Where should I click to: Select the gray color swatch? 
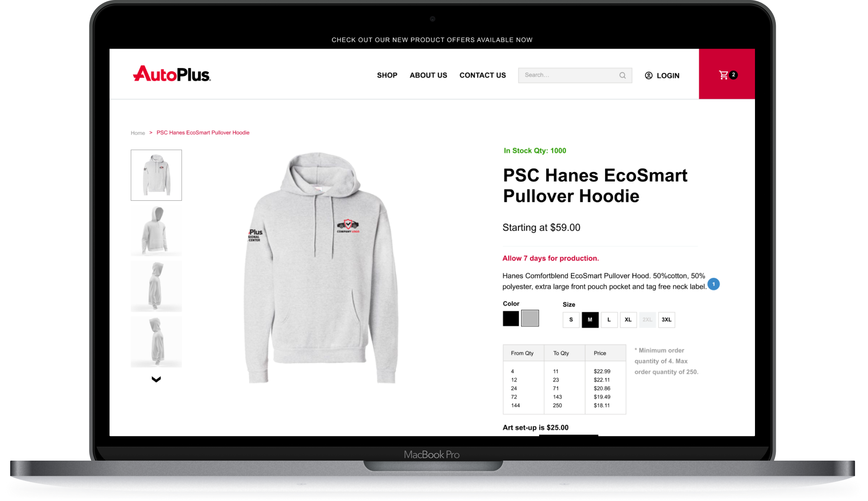pyautogui.click(x=530, y=318)
